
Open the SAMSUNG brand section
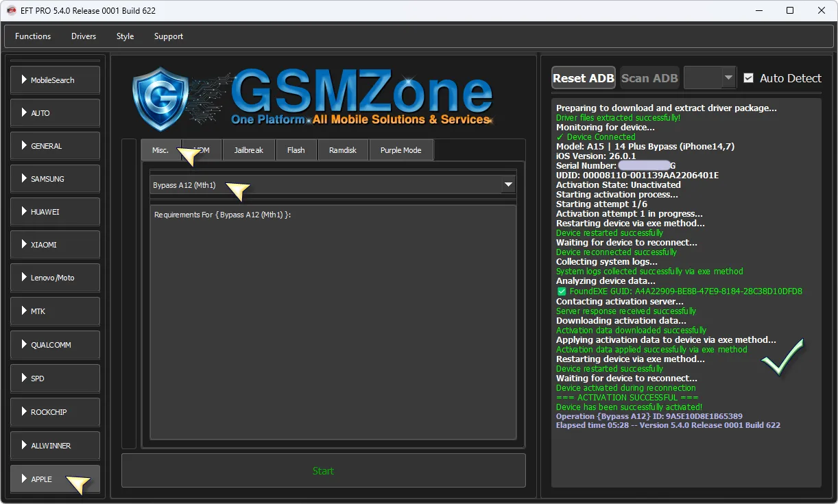[55, 179]
